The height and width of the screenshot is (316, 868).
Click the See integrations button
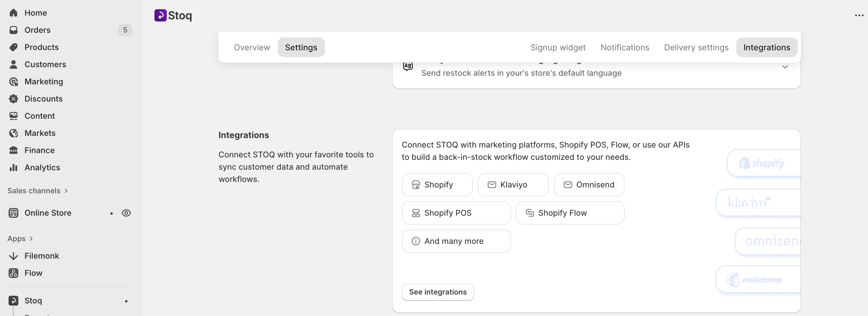[x=438, y=292]
